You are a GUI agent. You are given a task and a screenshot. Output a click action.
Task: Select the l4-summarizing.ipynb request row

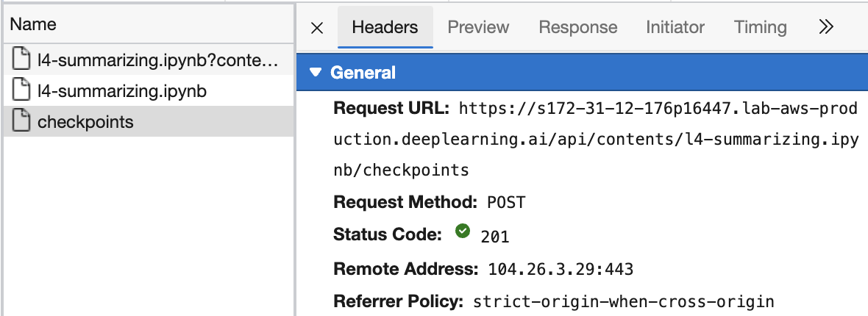[122, 91]
